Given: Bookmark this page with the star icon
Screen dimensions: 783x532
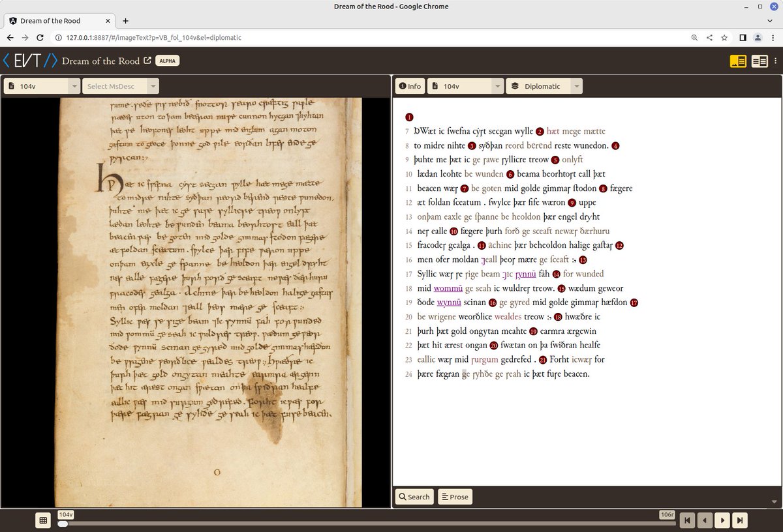Looking at the screenshot, I should pos(724,38).
